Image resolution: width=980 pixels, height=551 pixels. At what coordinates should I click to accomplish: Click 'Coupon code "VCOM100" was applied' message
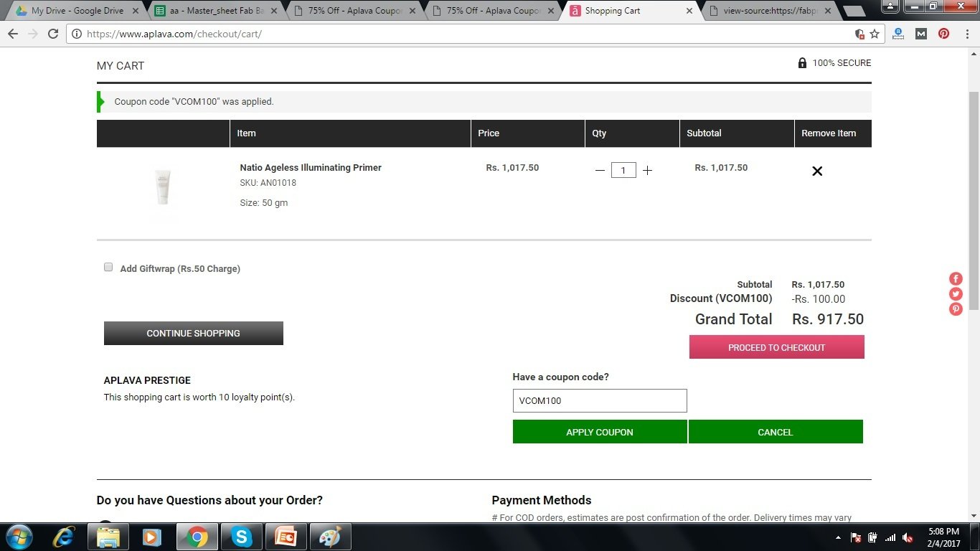(194, 102)
